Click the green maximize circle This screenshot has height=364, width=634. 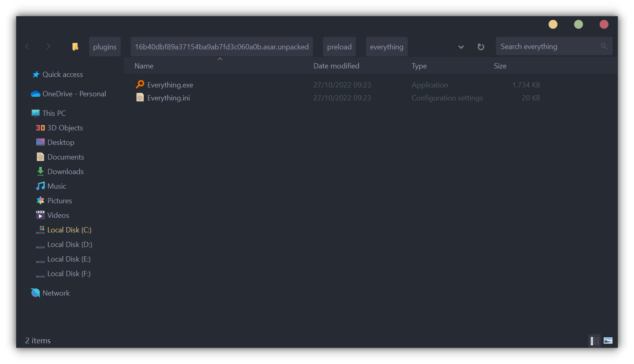tap(579, 24)
